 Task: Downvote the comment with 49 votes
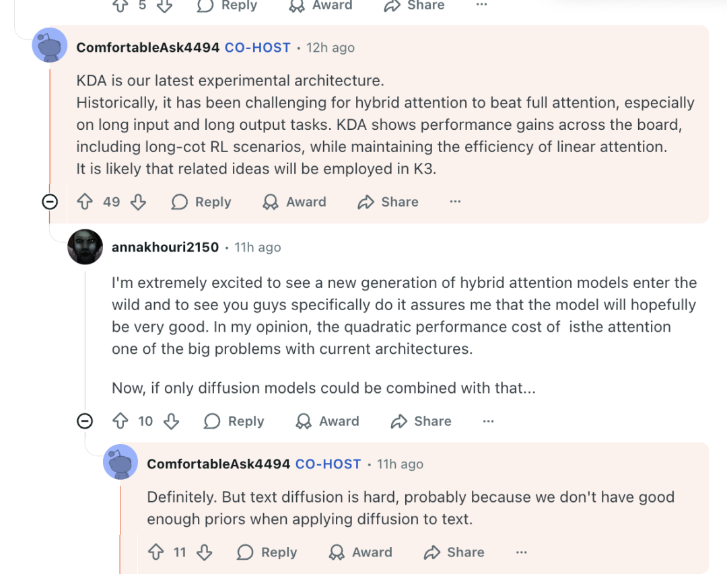pos(138,202)
